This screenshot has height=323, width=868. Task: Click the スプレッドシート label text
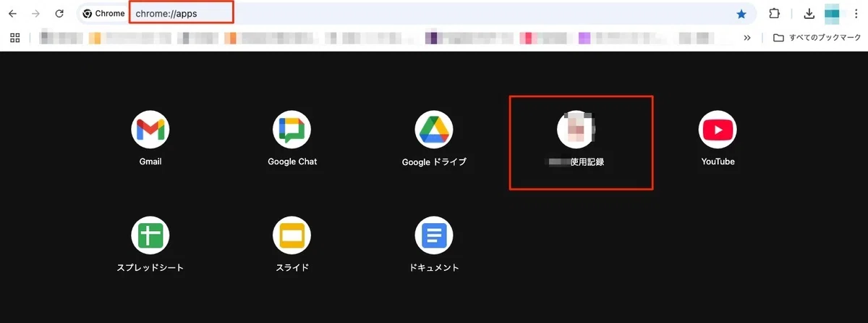click(x=150, y=268)
